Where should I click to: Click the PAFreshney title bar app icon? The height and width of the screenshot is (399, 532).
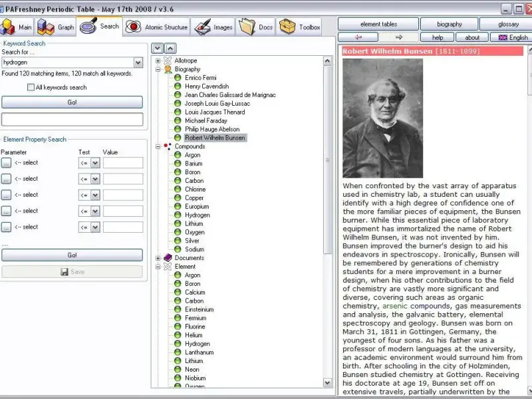2,9
